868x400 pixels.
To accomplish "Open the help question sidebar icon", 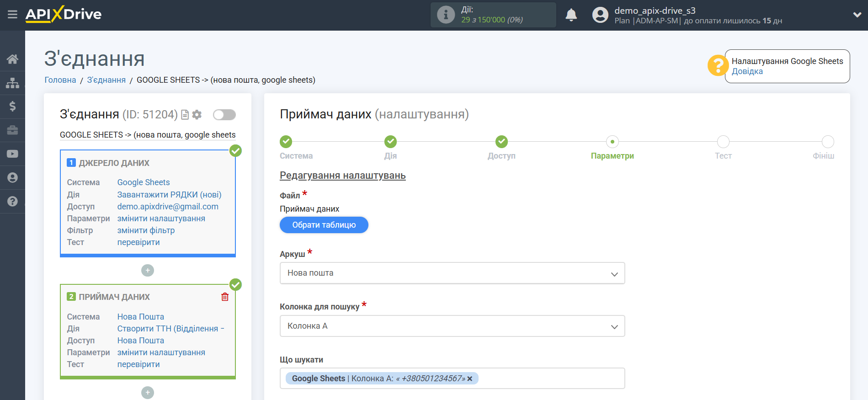I will coord(12,202).
